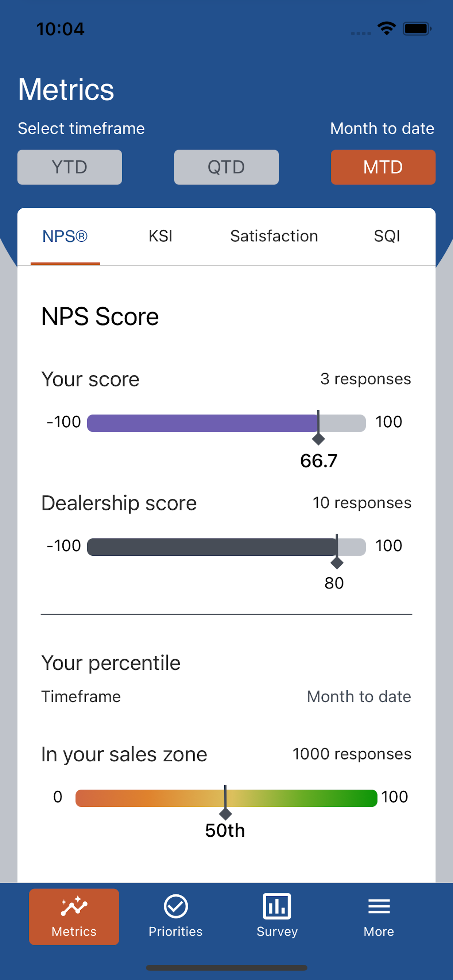This screenshot has width=453, height=980.
Task: Tap the Priorities checkmark circle icon
Action: pos(175,906)
